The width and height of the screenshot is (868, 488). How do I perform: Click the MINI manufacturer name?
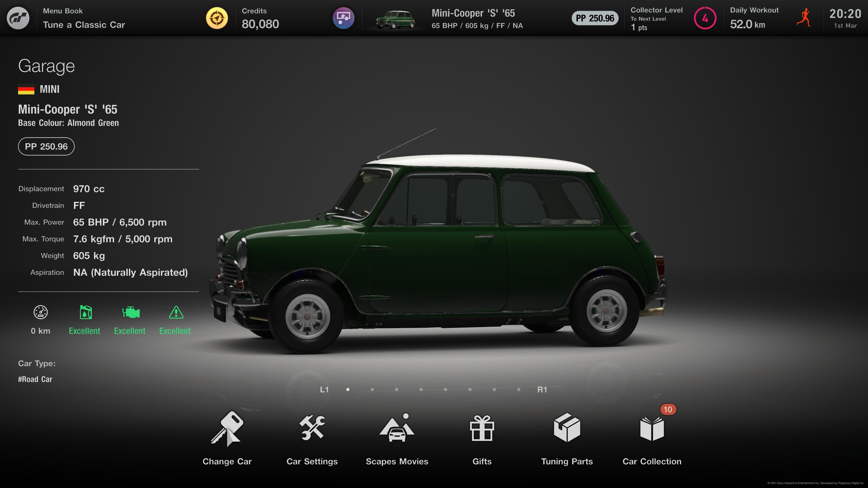coord(50,89)
